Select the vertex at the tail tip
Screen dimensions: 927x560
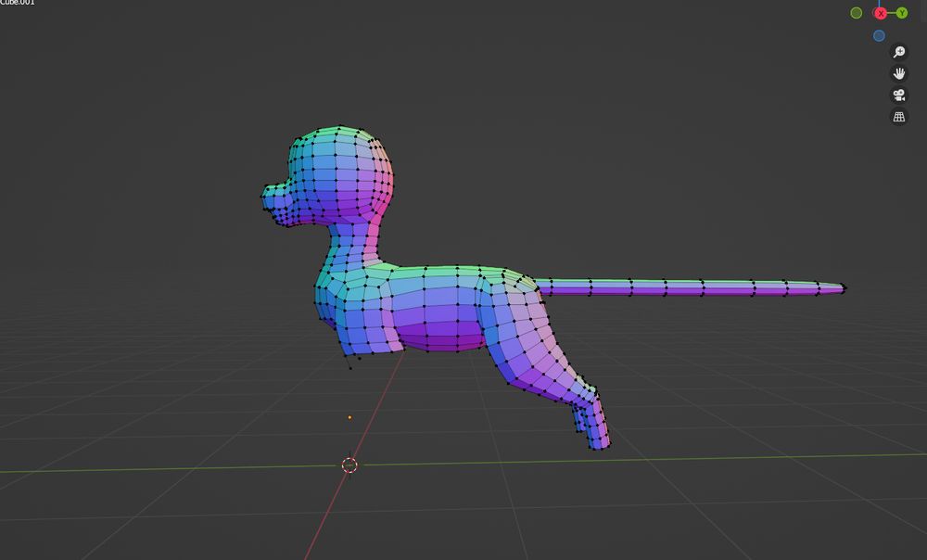(x=844, y=288)
